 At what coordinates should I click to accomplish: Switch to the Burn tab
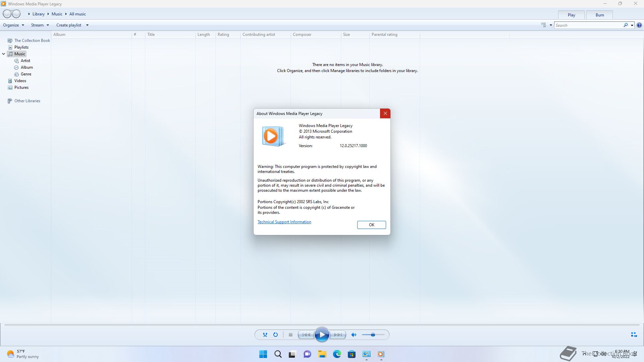(x=599, y=15)
